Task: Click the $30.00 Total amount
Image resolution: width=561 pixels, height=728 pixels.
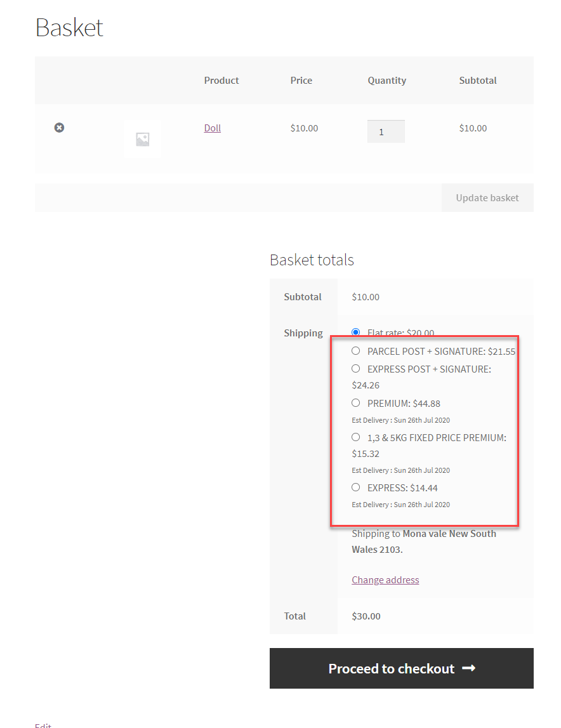Action: point(366,616)
